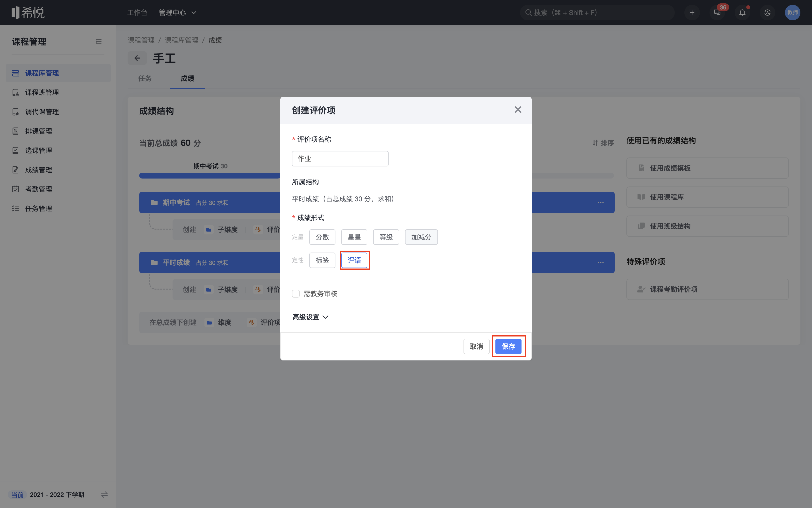812x508 pixels.
Task: Click the 2021 - 2022 下学期 text
Action: point(57,494)
